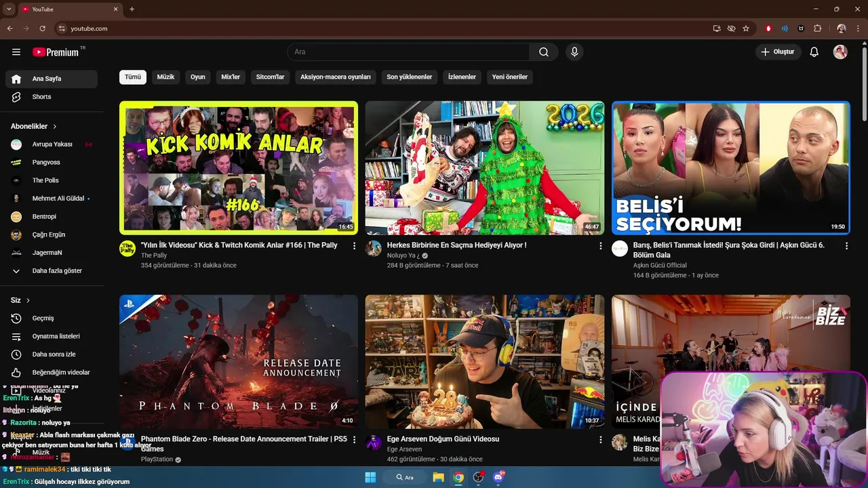
Task: Click the Noluyo Ya channel avatar
Action: click(x=374, y=248)
